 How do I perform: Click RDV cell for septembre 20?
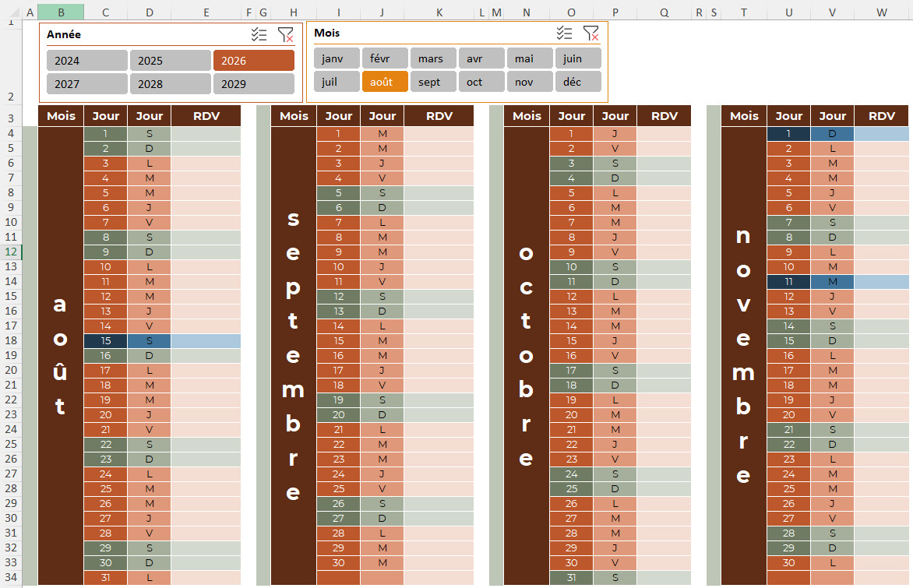pos(439,414)
